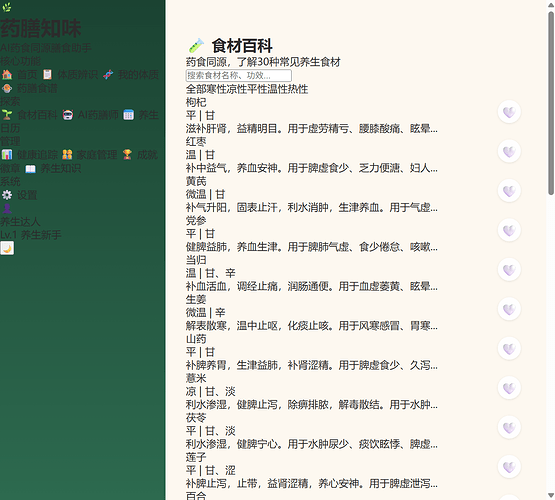Open 成就徽章 from the sidebar
Screen dimensions: 555x500
tap(140, 155)
